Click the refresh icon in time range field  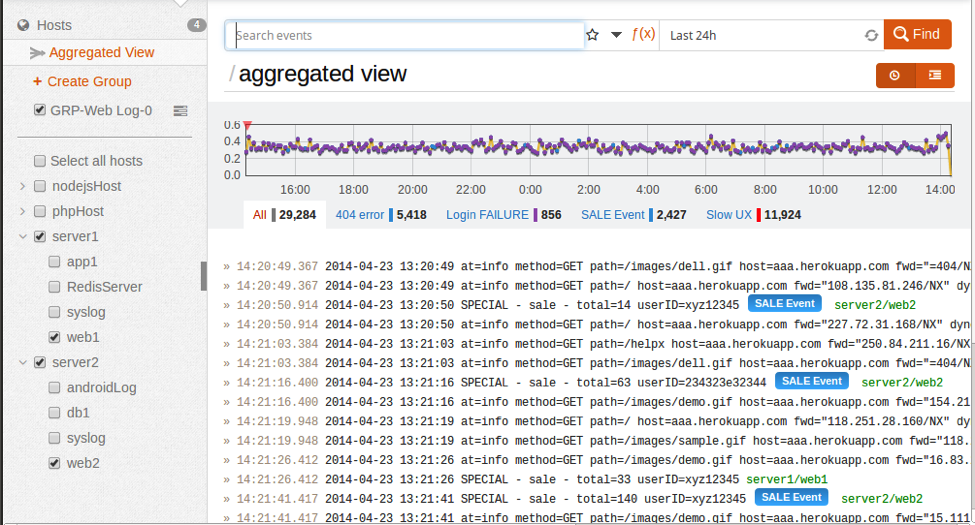tap(871, 35)
